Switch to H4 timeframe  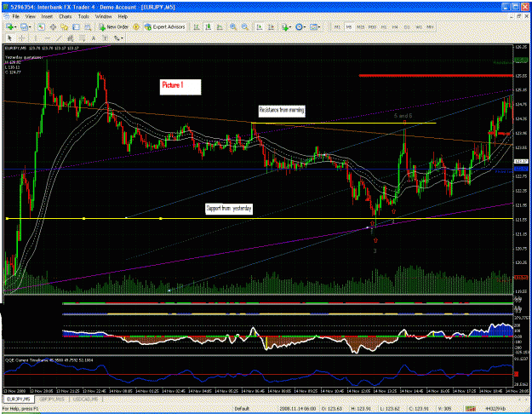point(395,27)
